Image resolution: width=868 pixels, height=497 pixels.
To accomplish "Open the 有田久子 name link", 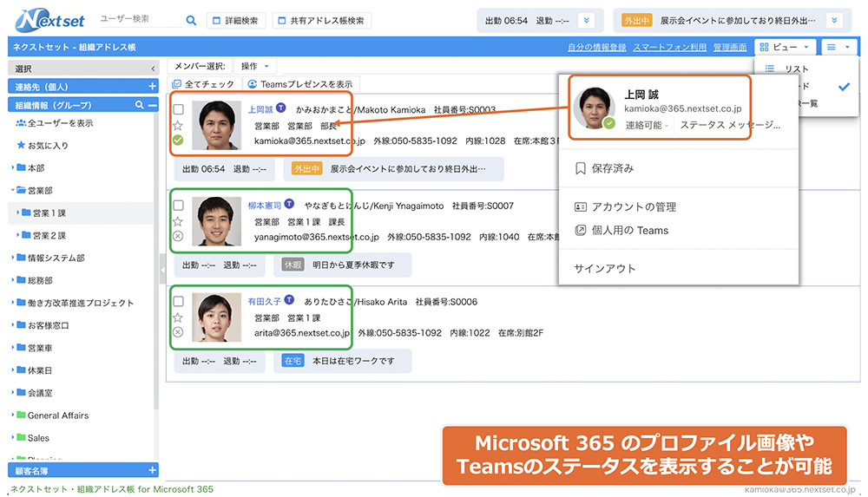I will (x=264, y=302).
